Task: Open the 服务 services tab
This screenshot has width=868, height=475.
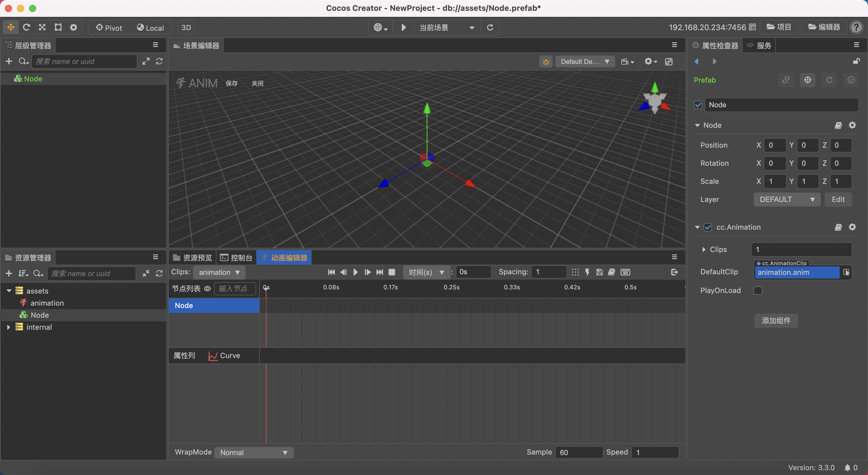Action: 759,46
